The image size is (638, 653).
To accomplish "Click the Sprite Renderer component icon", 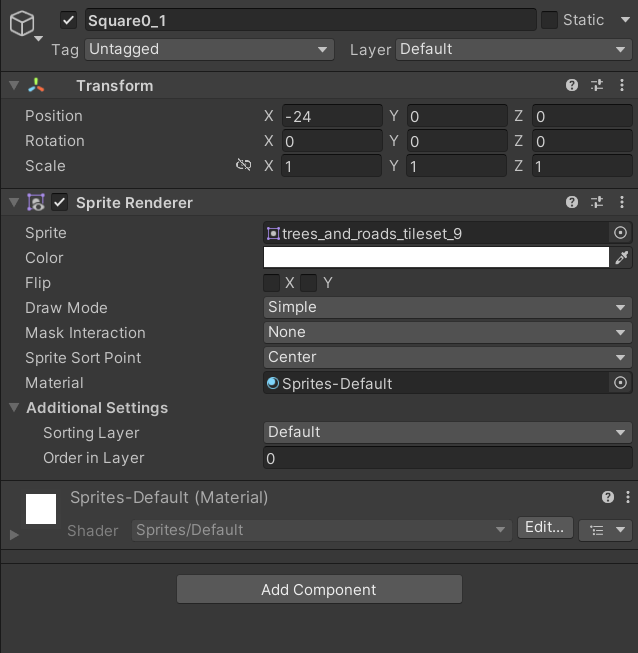I will click(x=36, y=202).
